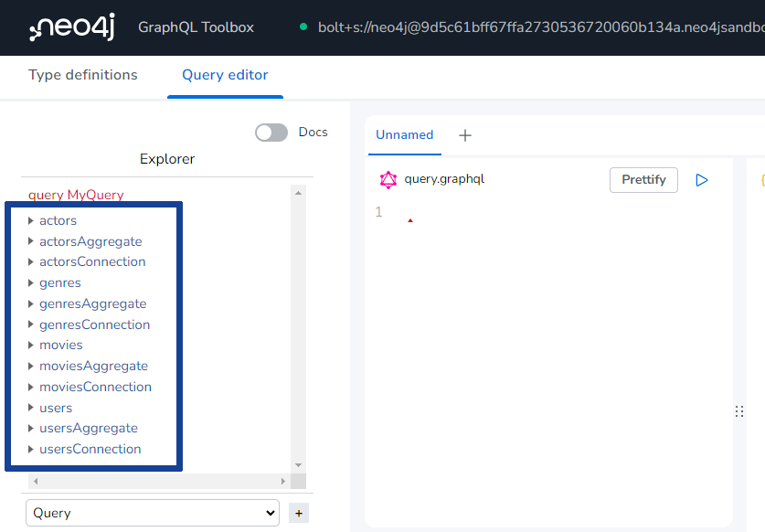Click the pink GraphQL icon beside query.graphql
Viewport: 765px width, 532px height.
tap(388, 179)
